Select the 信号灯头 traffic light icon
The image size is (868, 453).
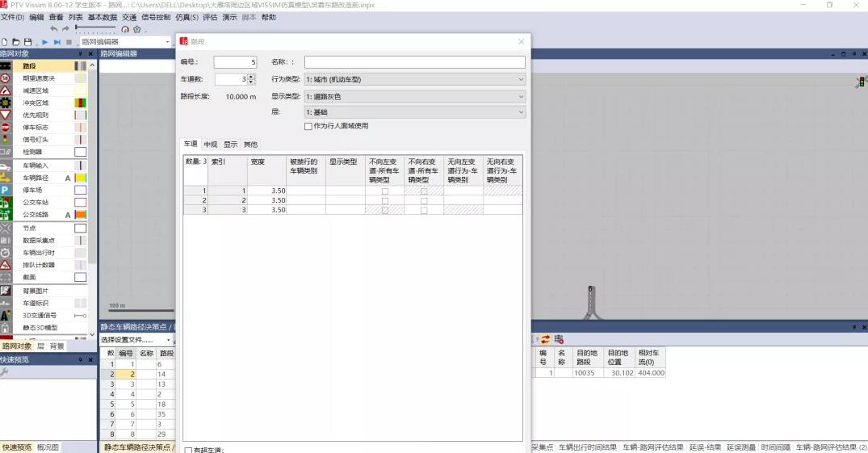6,139
